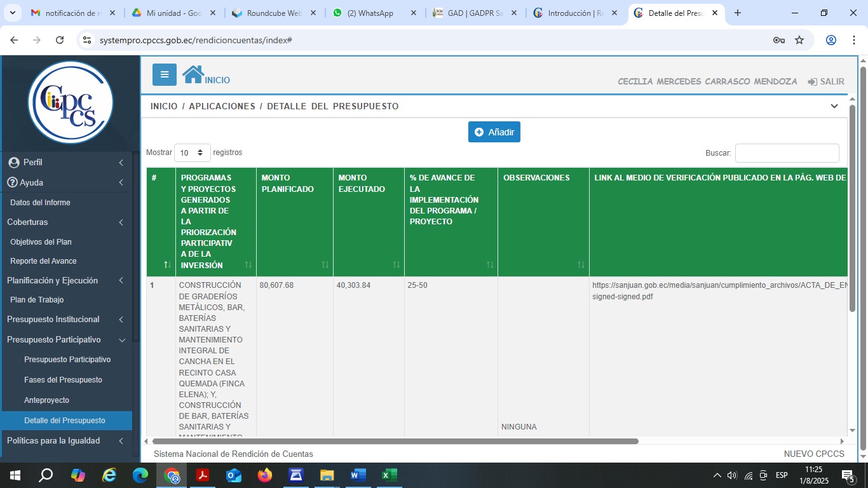The height and width of the screenshot is (488, 868).
Task: Sort by Monto Ejecutado column arrows
Action: point(396,264)
